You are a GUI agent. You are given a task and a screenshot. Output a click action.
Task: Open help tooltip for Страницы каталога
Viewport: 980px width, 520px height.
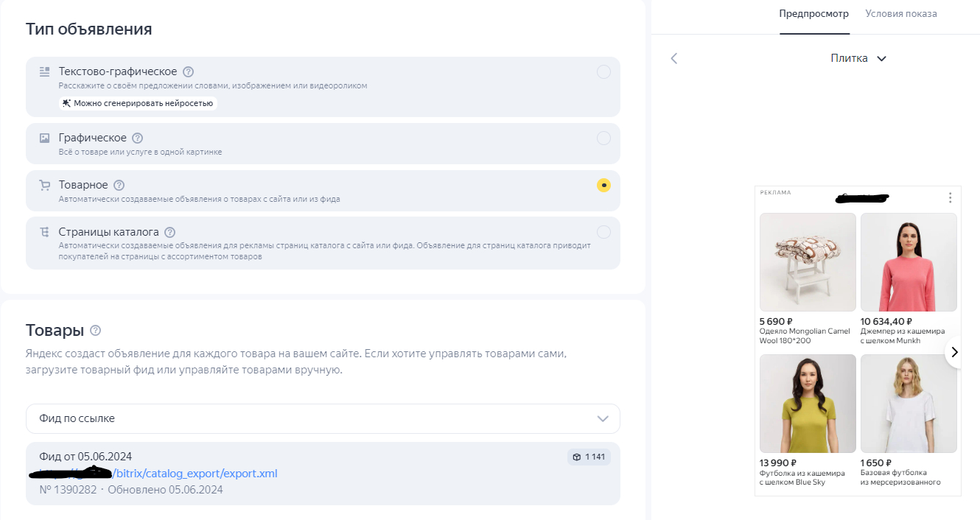(x=169, y=232)
